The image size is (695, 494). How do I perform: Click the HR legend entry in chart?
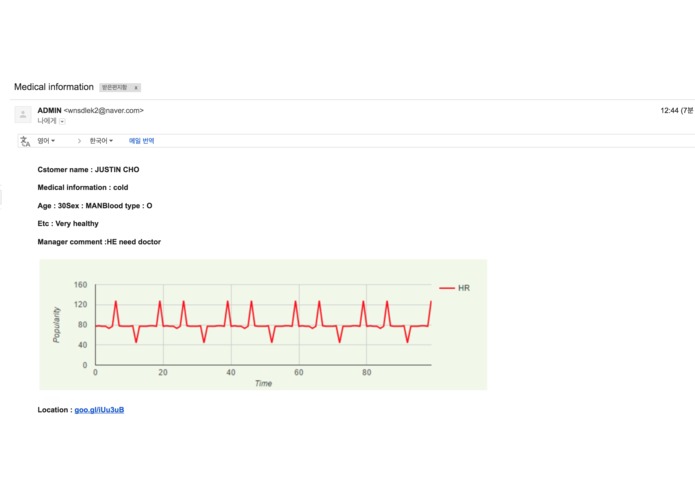(x=455, y=288)
